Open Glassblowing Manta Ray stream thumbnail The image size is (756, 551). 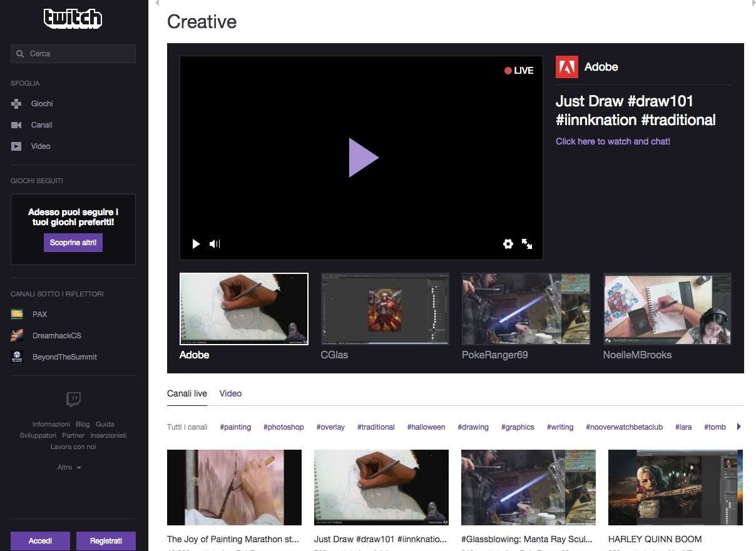pos(528,487)
